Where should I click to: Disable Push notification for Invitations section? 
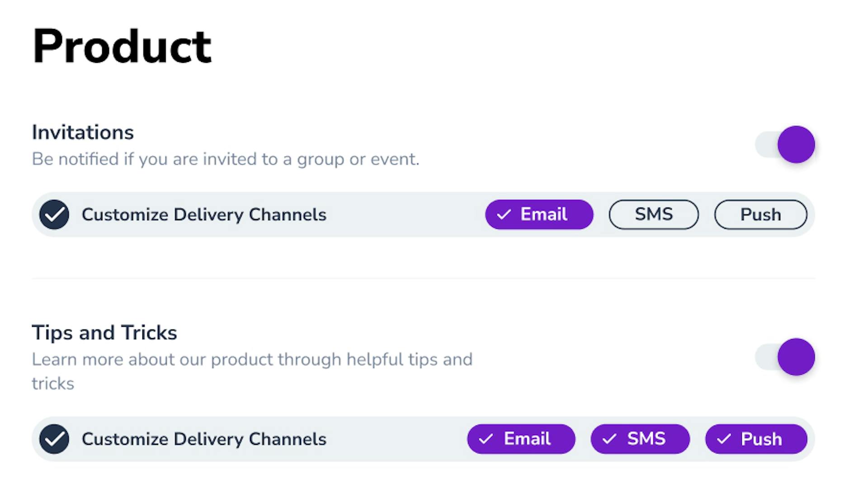point(760,214)
